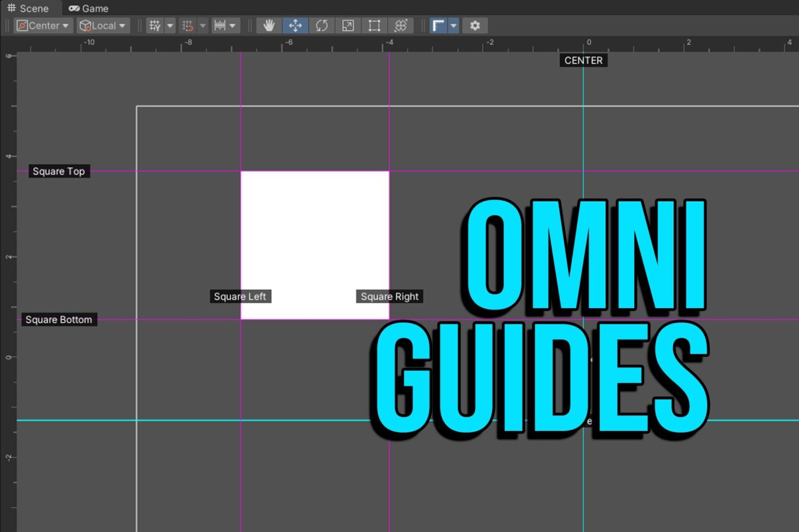The image size is (799, 532).
Task: Click the Square Top guide label
Action: tap(59, 171)
